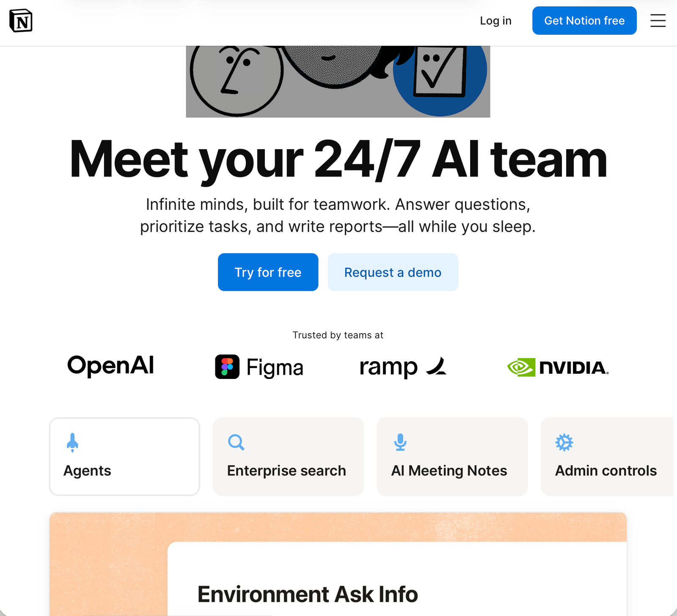This screenshot has width=677, height=616.
Task: Click the Log in link
Action: [x=495, y=20]
